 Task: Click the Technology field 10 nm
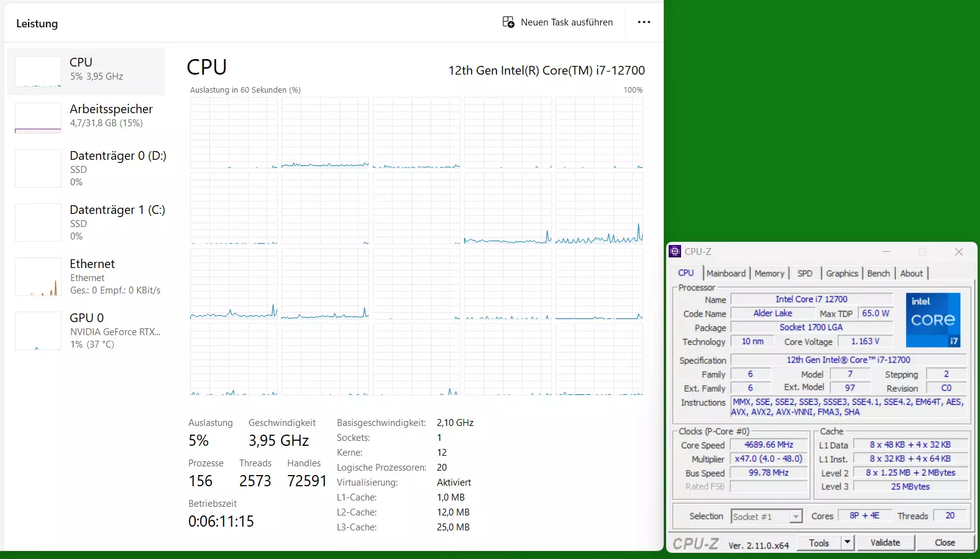pyautogui.click(x=753, y=341)
